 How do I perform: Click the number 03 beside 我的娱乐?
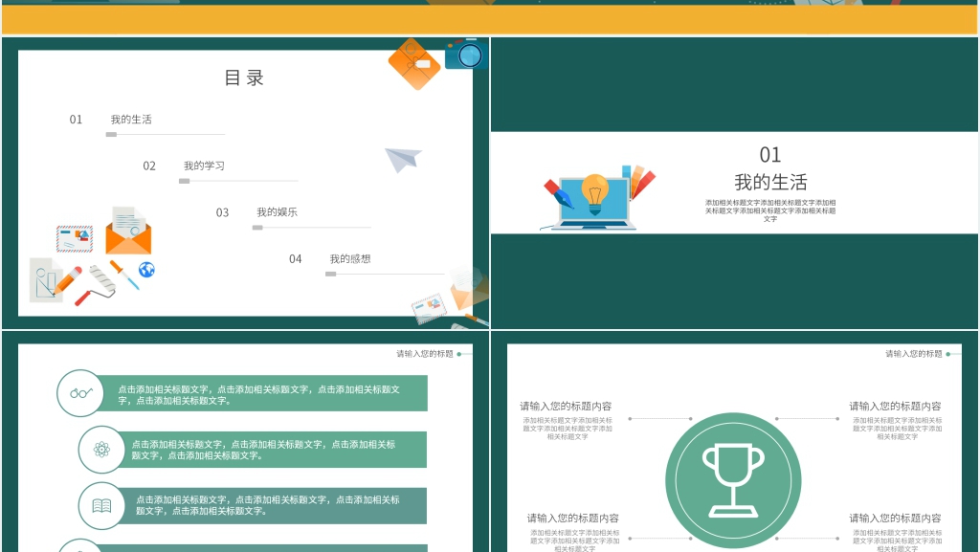coord(222,212)
